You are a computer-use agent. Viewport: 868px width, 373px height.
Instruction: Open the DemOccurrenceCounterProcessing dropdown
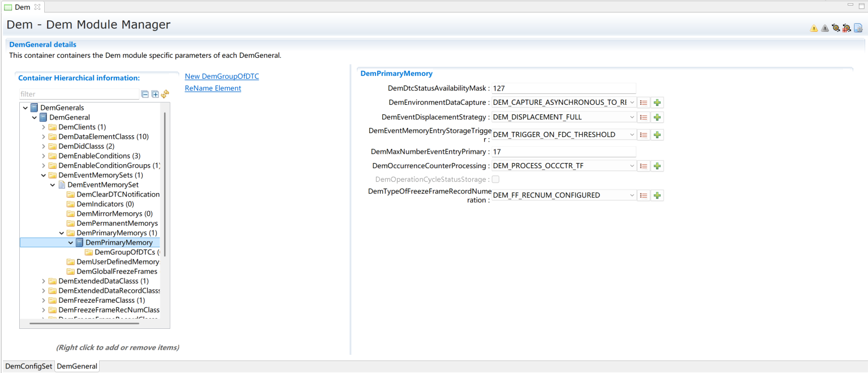[632, 166]
